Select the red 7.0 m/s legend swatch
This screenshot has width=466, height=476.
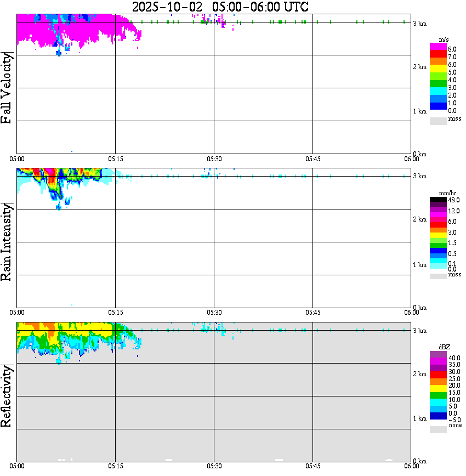pos(438,54)
